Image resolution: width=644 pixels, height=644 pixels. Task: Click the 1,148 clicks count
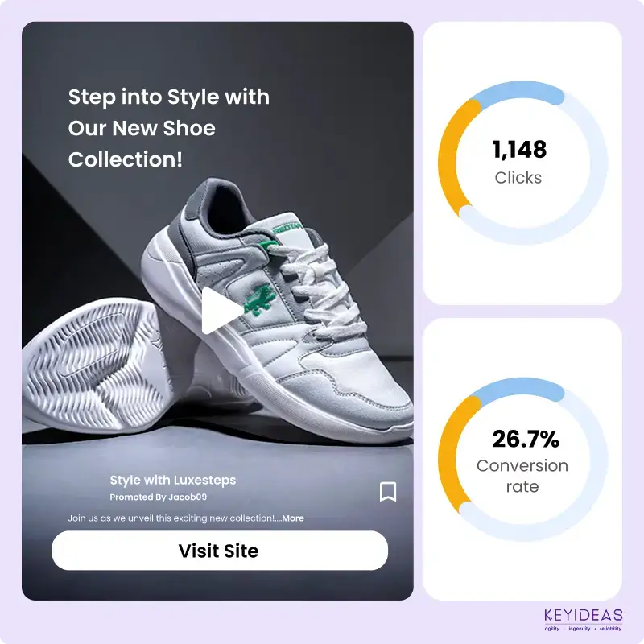519,150
